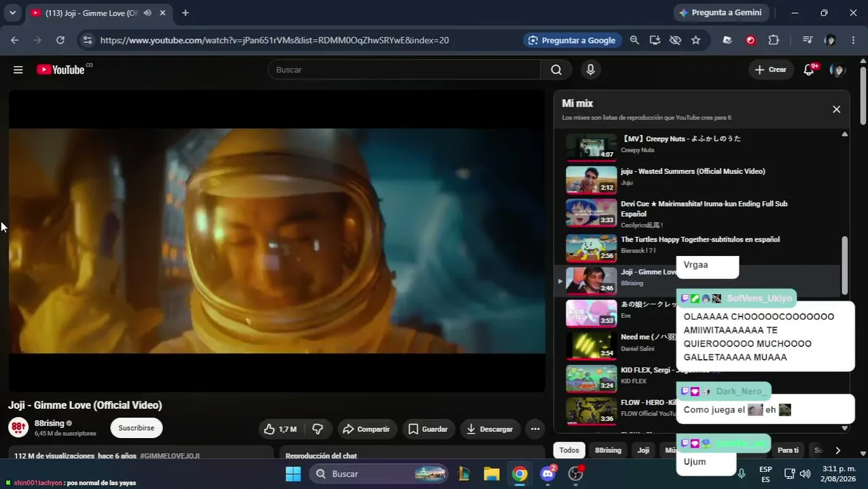Go back with the browser back arrow
Image resolution: width=868 pixels, height=489 pixels.
pyautogui.click(x=15, y=40)
